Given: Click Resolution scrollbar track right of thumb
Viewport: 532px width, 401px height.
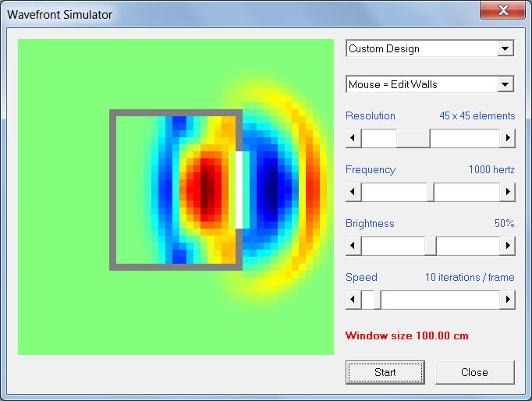Looking at the screenshot, I should click(465, 138).
